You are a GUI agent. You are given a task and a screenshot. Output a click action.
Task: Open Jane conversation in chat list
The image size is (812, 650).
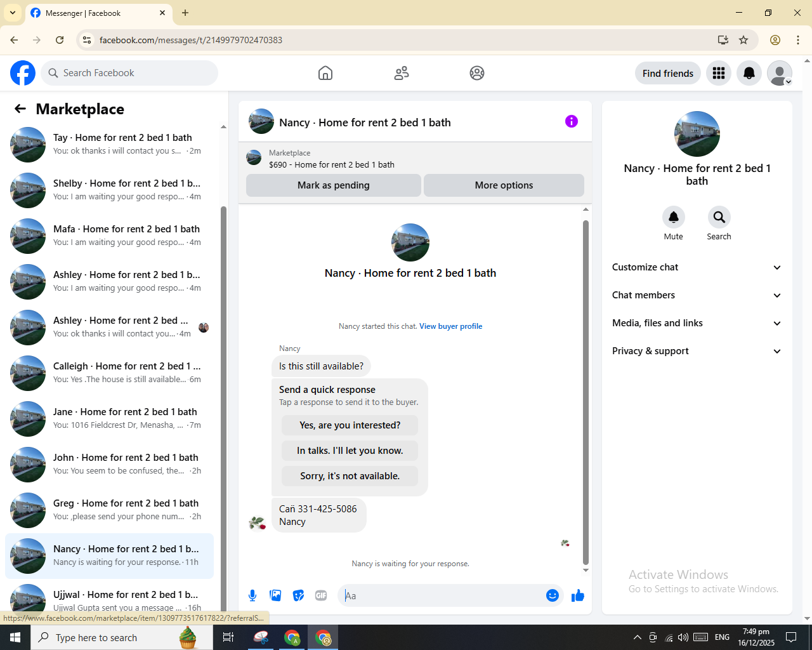tap(109, 419)
